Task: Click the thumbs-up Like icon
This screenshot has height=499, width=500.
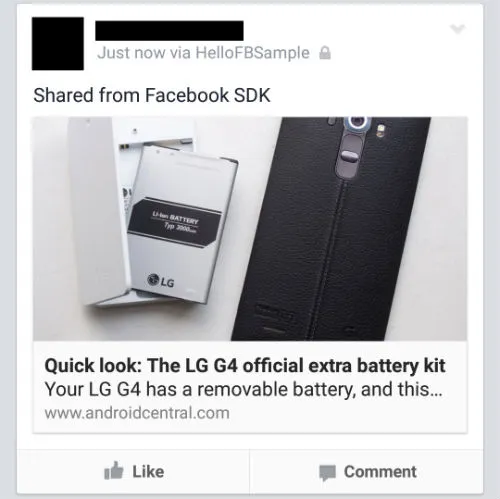Action: (113, 471)
